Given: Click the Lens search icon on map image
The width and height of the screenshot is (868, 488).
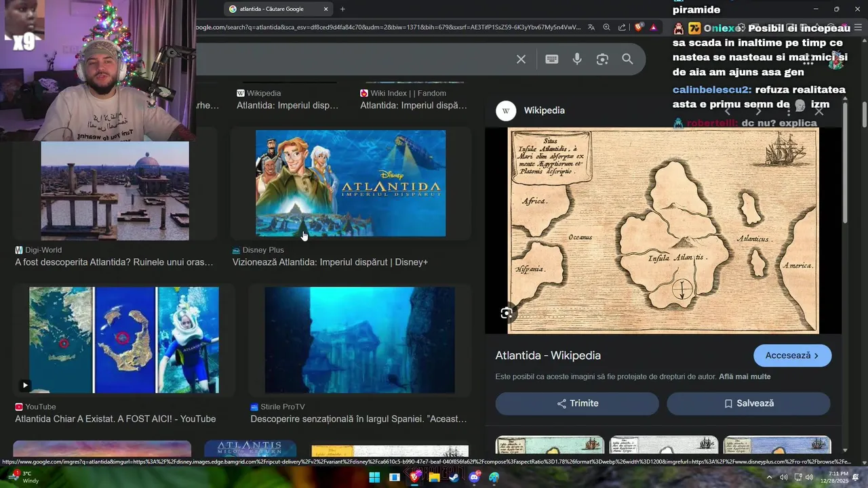Looking at the screenshot, I should tap(507, 312).
